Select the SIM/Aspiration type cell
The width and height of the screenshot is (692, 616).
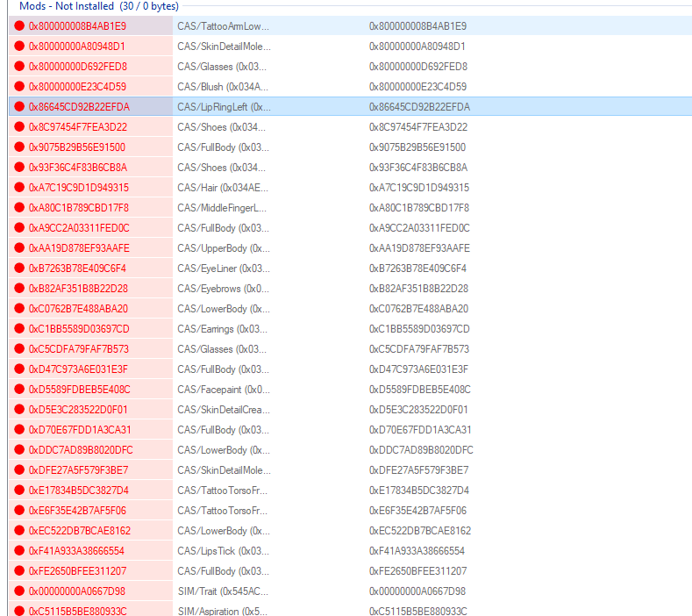coord(222,611)
